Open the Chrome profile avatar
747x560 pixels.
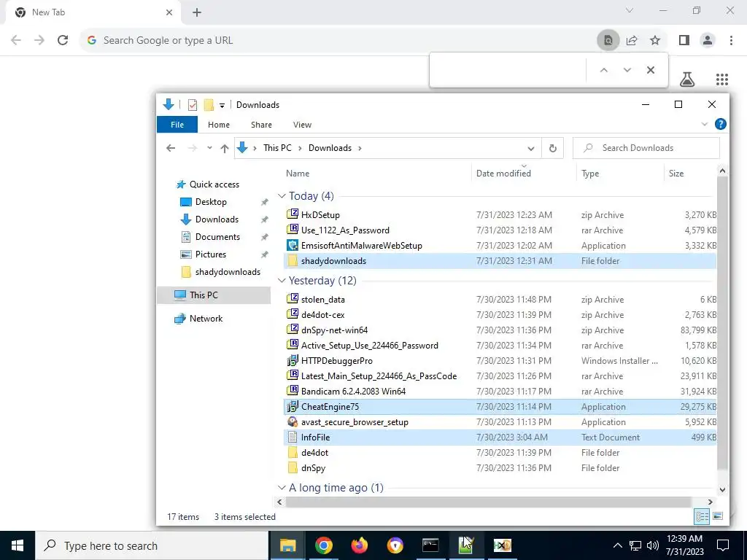click(708, 40)
